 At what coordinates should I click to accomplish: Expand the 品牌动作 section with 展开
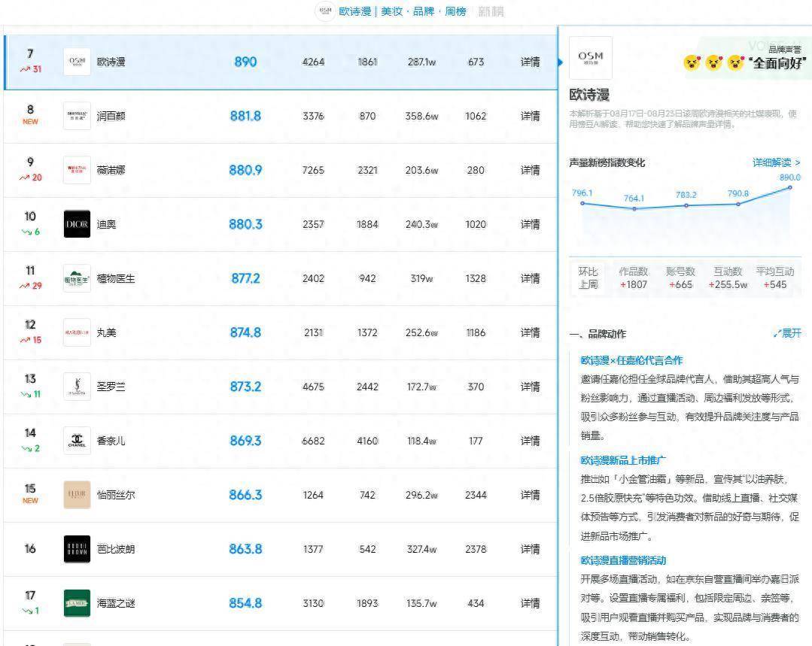[787, 333]
